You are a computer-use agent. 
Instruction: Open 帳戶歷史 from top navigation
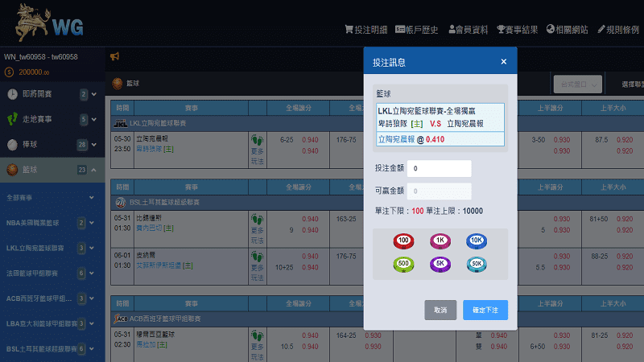[416, 30]
